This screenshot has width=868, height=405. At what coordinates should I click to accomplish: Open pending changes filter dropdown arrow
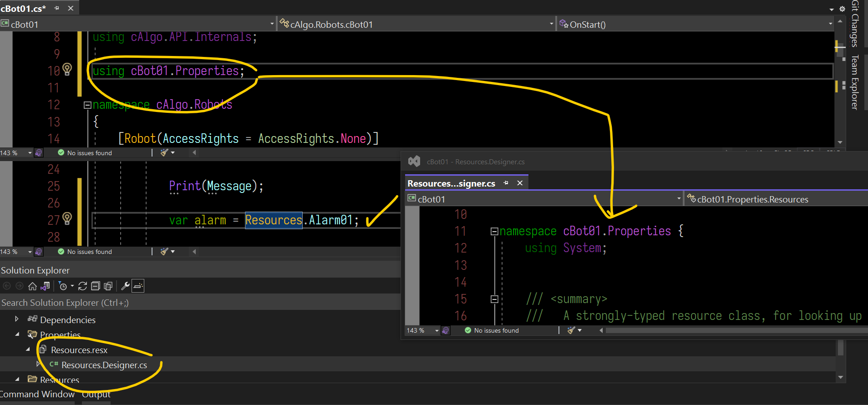(x=72, y=286)
